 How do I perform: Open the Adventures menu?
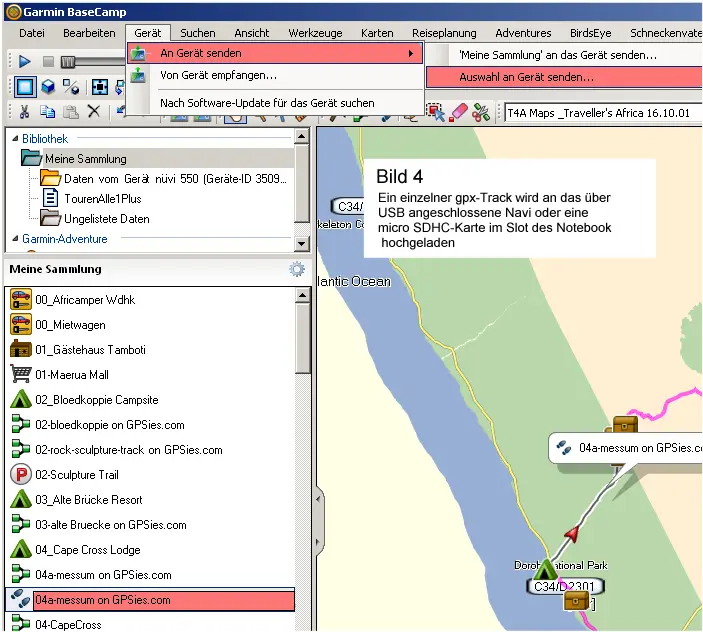coord(523,33)
